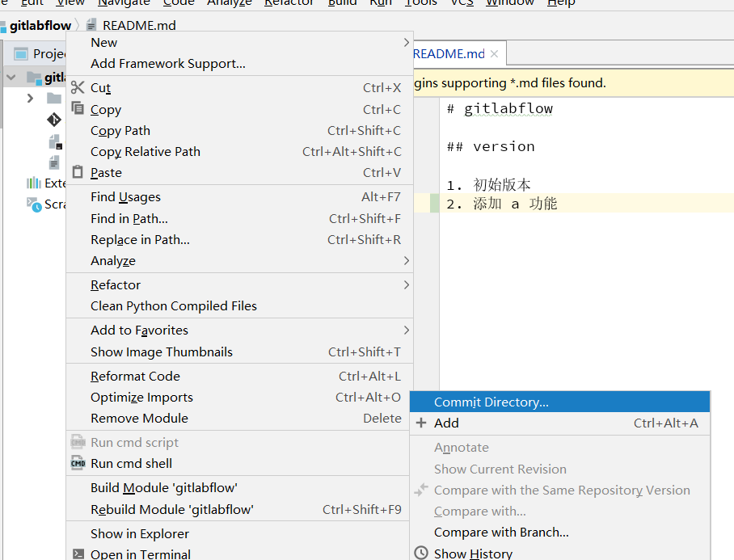Click the gitlabflow breadcrumb in navigation bar

click(40, 25)
